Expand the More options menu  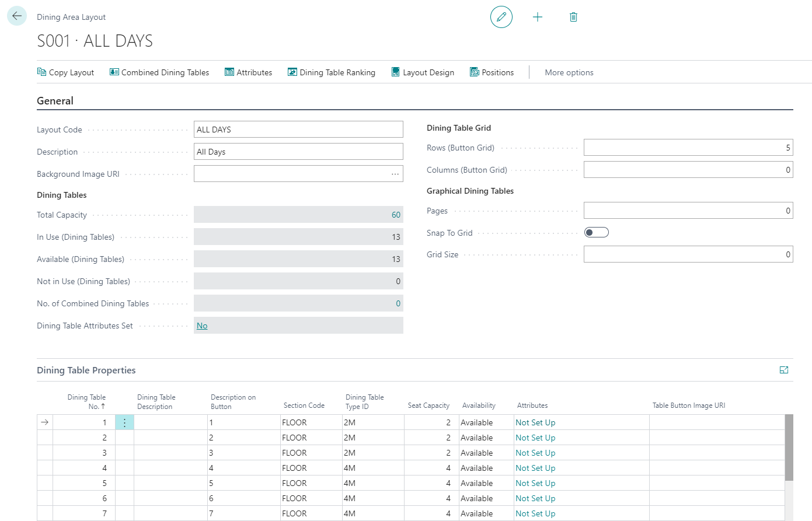(x=569, y=72)
